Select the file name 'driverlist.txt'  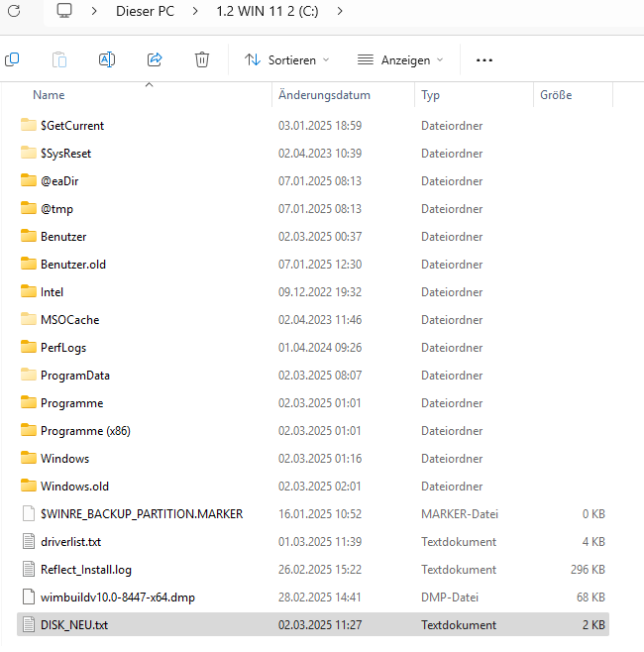click(70, 542)
